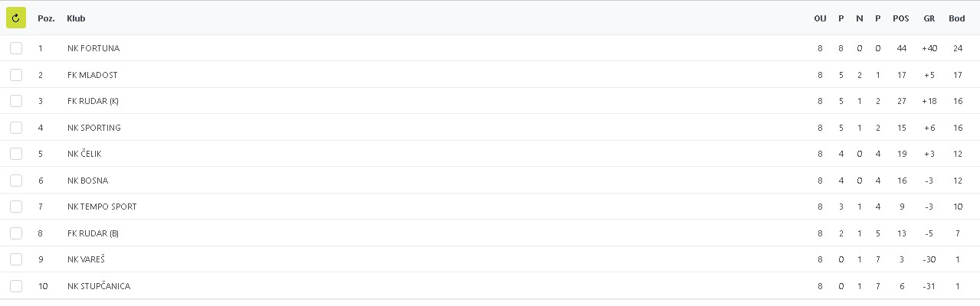Check the box next to FK RUDAR (K)
The width and height of the screenshot is (980, 306).
(16, 101)
